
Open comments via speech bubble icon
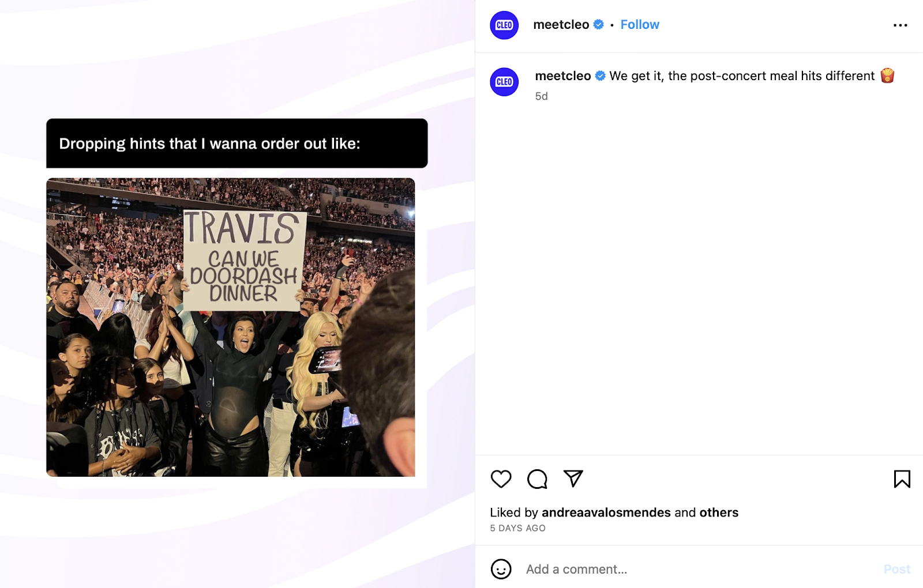tap(537, 479)
